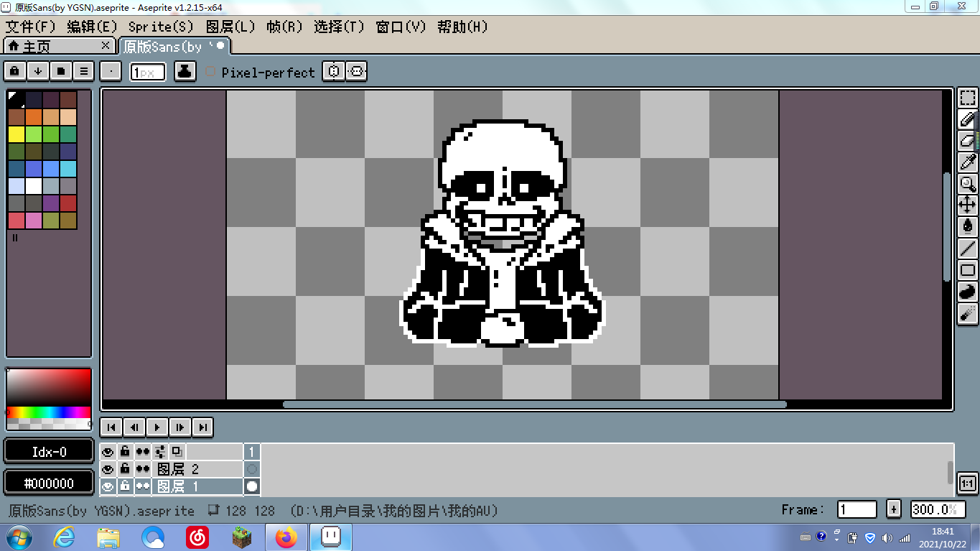980x551 pixels.
Task: Select the Rectangle shape tool
Action: click(x=968, y=270)
